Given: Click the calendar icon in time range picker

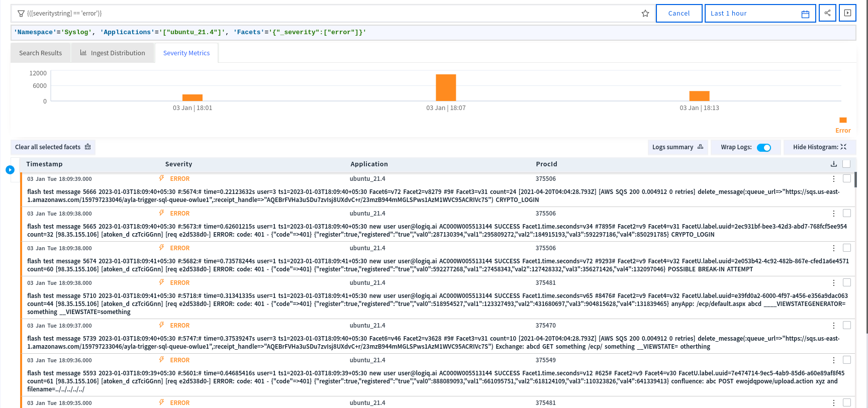Looking at the screenshot, I should pos(805,14).
